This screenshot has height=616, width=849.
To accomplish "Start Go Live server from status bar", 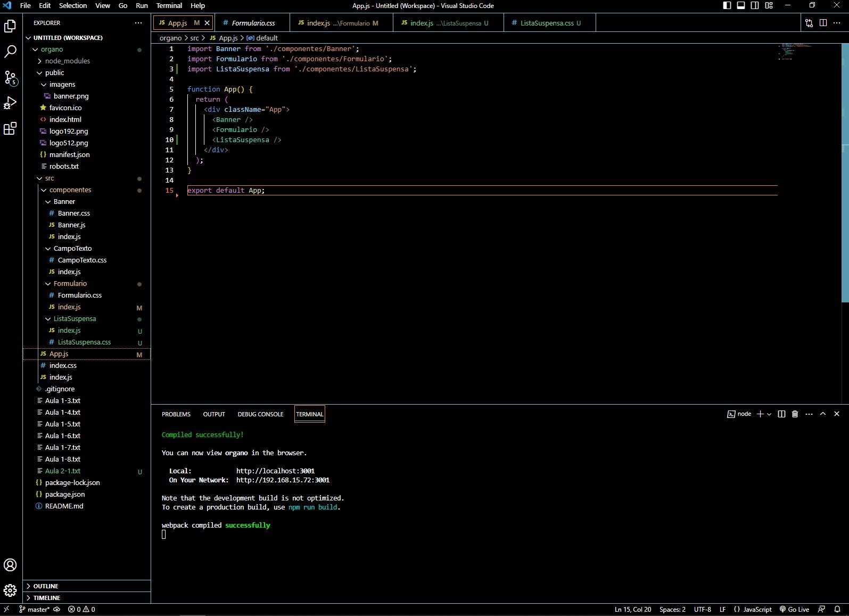I will [794, 609].
